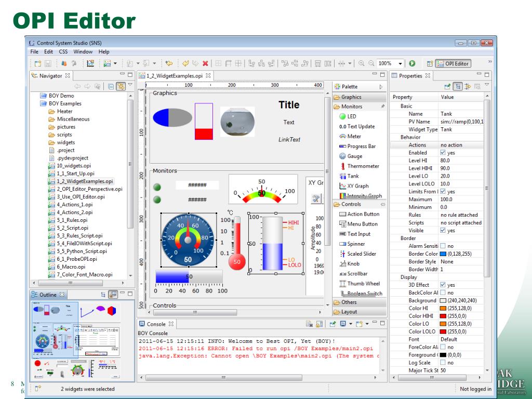The image size is (532, 399).
Task: Expand the Graphics palette drawer
Action: coord(360,97)
